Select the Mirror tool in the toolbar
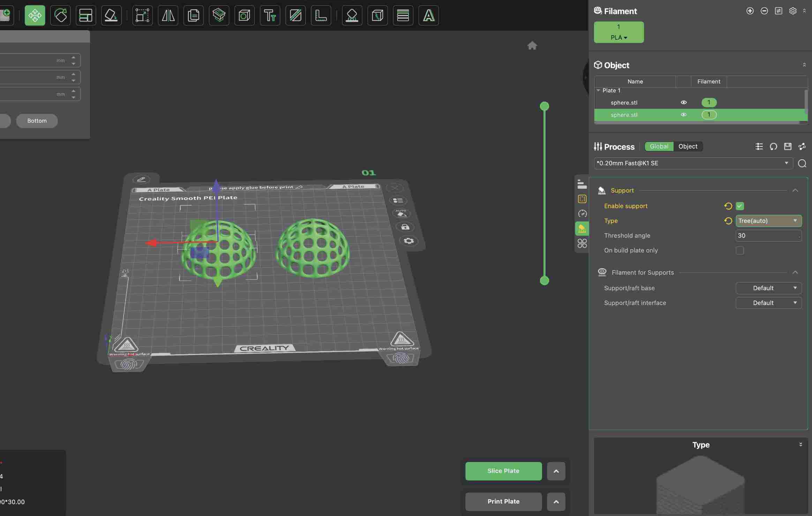Screen dimensions: 812x516 tap(168, 15)
